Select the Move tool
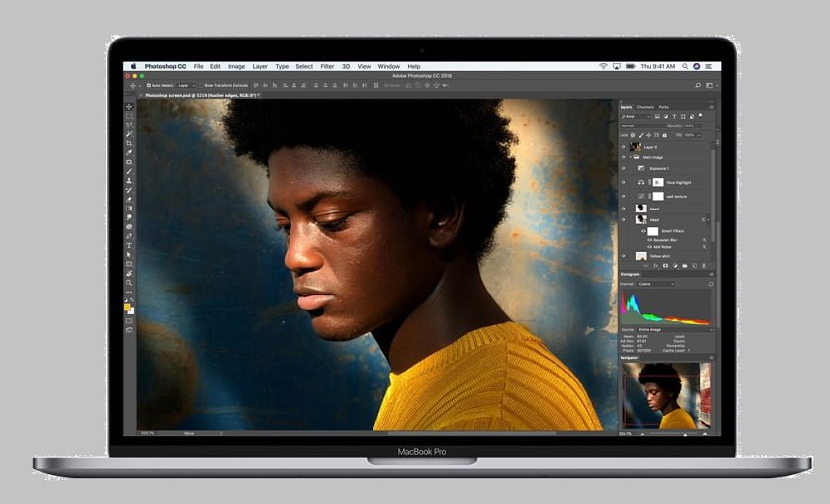The height and width of the screenshot is (504, 830). click(129, 107)
